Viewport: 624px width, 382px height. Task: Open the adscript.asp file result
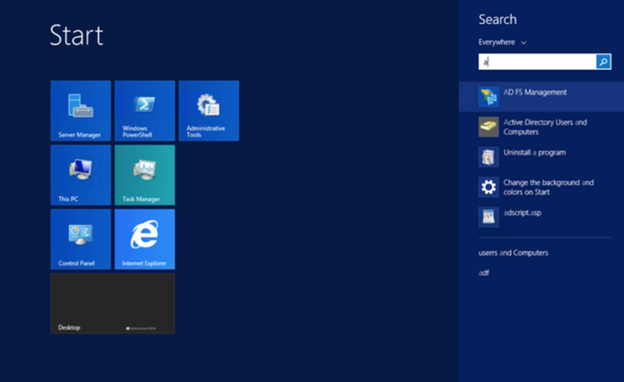541,217
